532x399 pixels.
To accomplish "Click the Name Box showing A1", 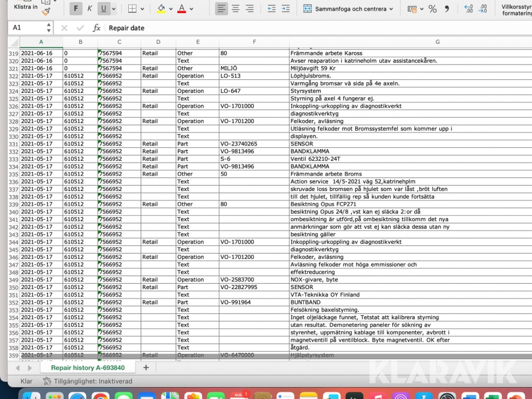I will pyautogui.click(x=27, y=28).
